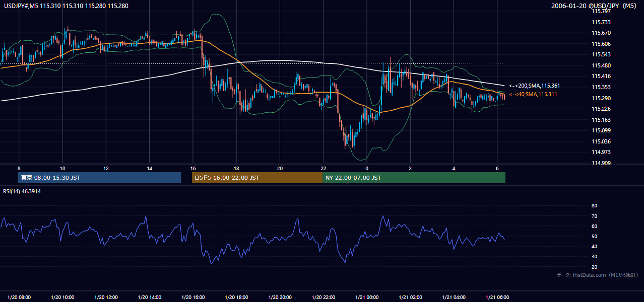644x302 pixels.
Task: Click the HistData.com data source credit
Action: (x=598, y=275)
